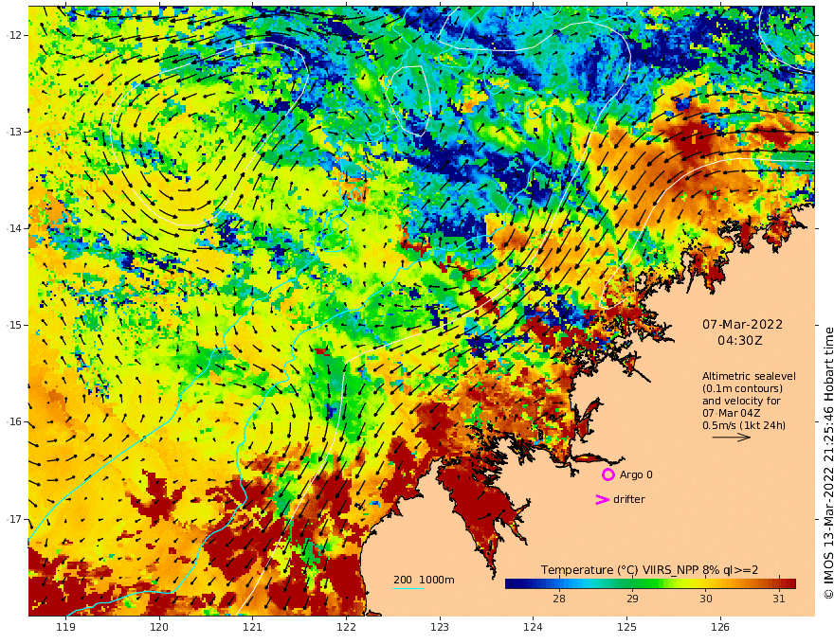The width and height of the screenshot is (834, 644).
Task: Click the '(0.1m contours)' legend line
Action: (742, 388)
